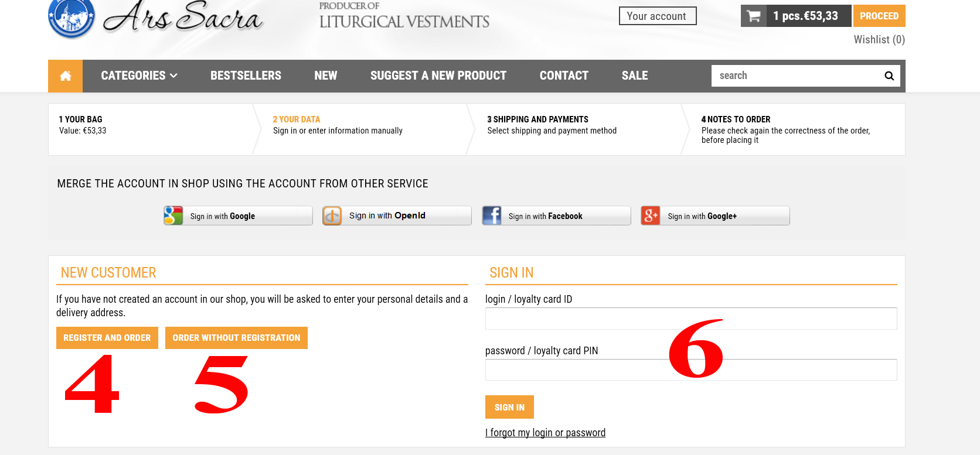Open the shopping cart icon

pyautogui.click(x=754, y=16)
